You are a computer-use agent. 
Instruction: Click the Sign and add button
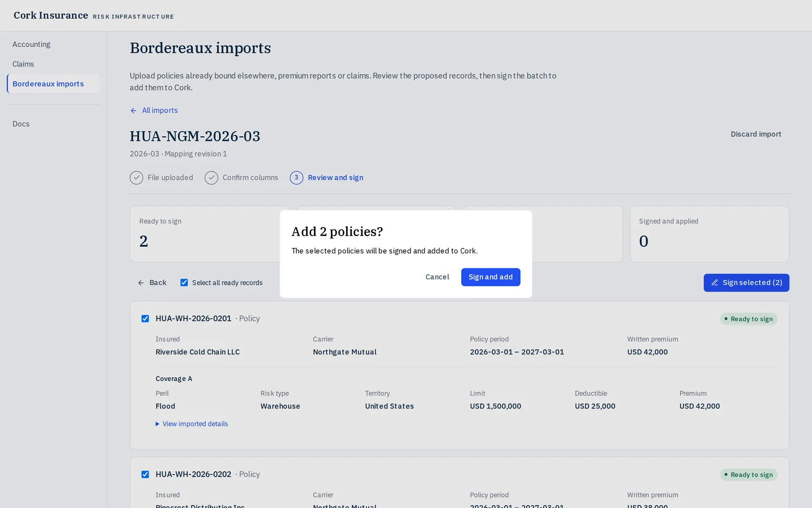[490, 277]
